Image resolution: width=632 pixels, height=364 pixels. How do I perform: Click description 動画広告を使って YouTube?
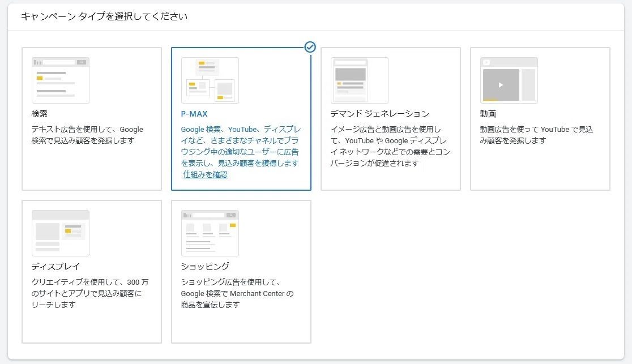click(x=536, y=135)
